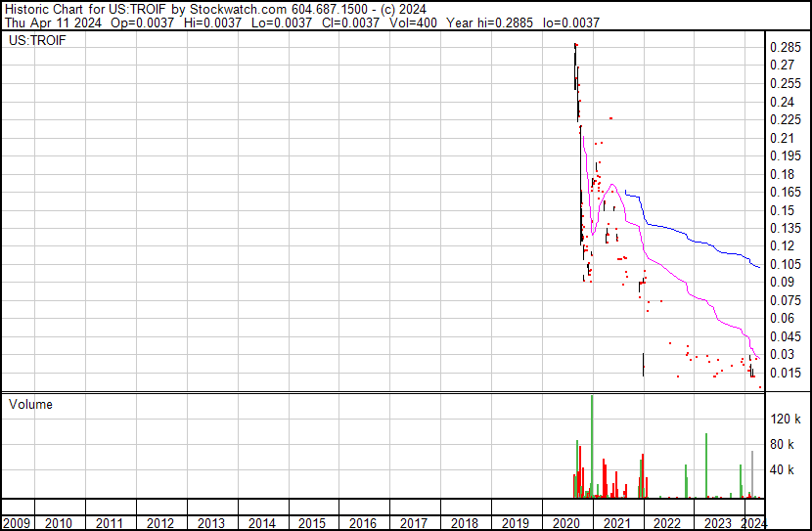Click the Hi=0.0037 high value
812x531 pixels.
(x=212, y=22)
